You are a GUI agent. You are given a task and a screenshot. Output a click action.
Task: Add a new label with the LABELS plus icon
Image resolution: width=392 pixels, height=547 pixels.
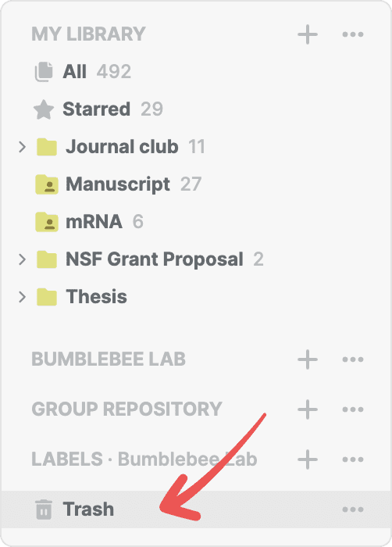click(x=308, y=459)
